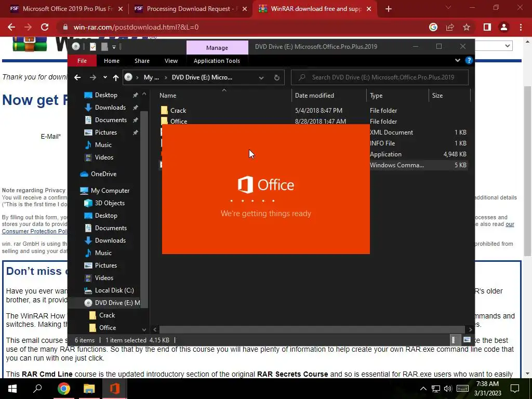Go back in the Chrome browser
The height and width of the screenshot is (399, 532).
[x=11, y=27]
